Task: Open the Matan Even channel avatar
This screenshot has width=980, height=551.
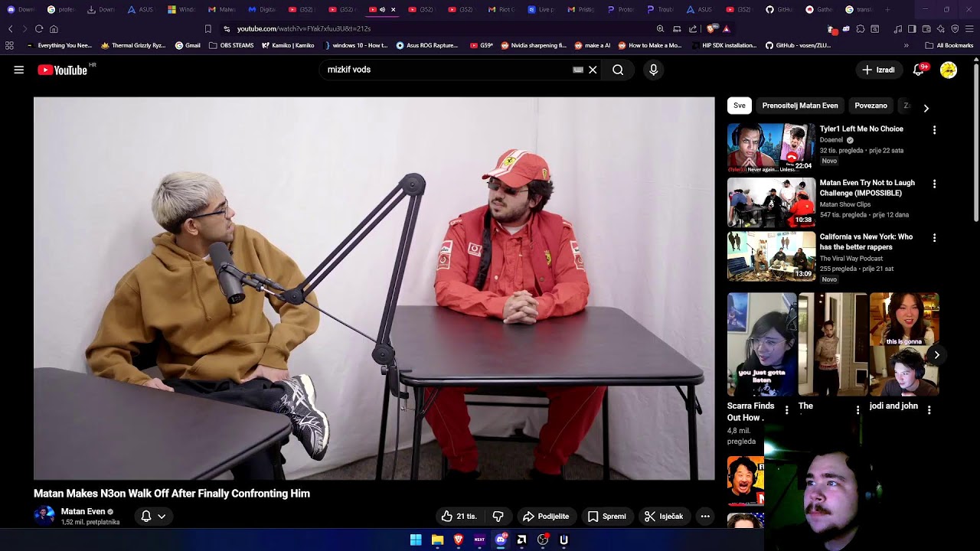Action: point(44,516)
